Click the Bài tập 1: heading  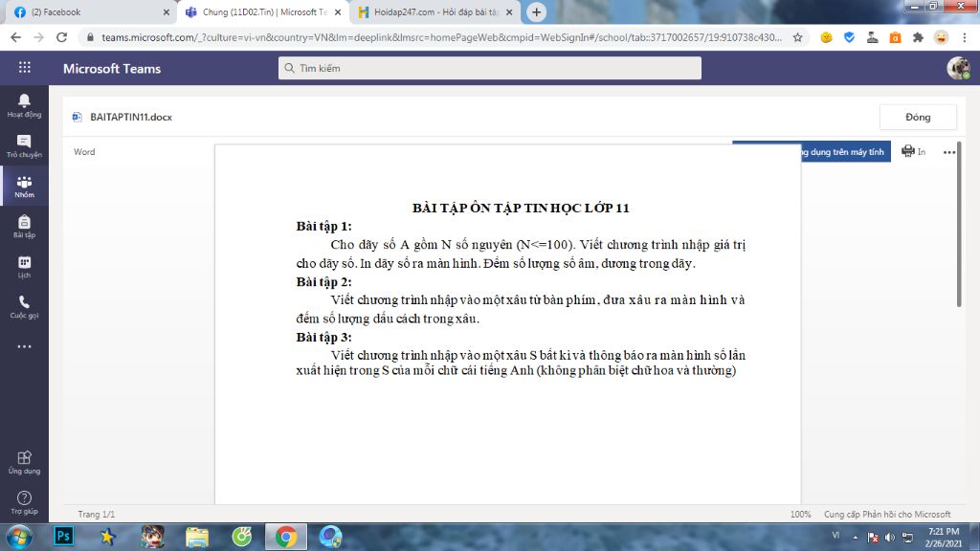tap(323, 226)
